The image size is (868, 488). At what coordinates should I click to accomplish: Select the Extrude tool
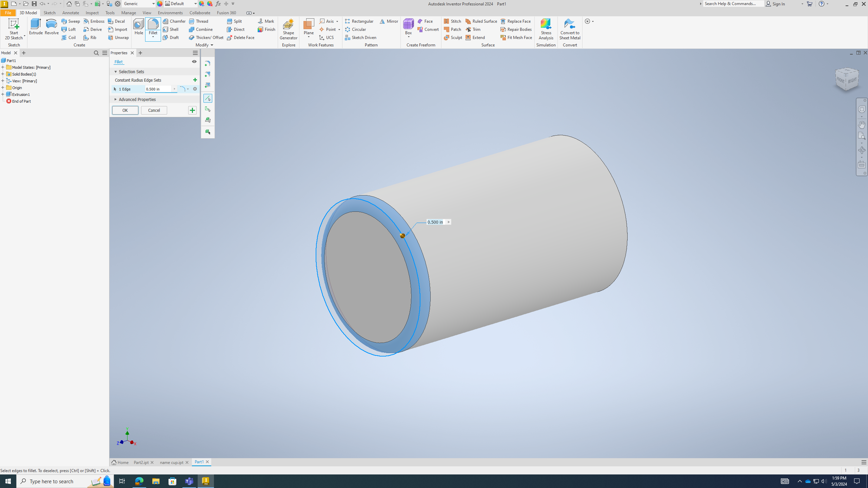click(36, 27)
